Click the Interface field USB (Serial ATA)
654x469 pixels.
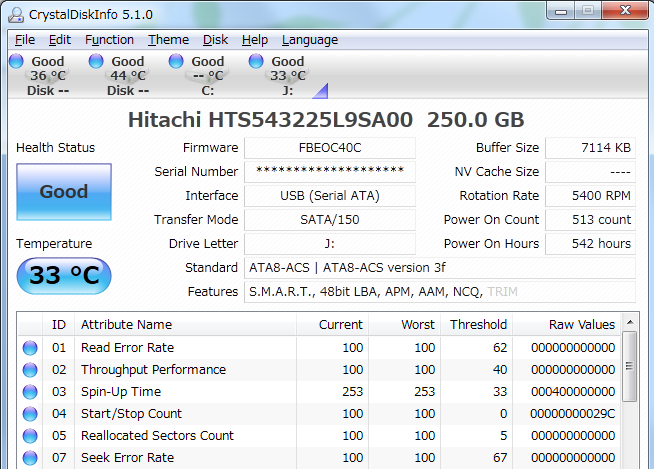(330, 196)
